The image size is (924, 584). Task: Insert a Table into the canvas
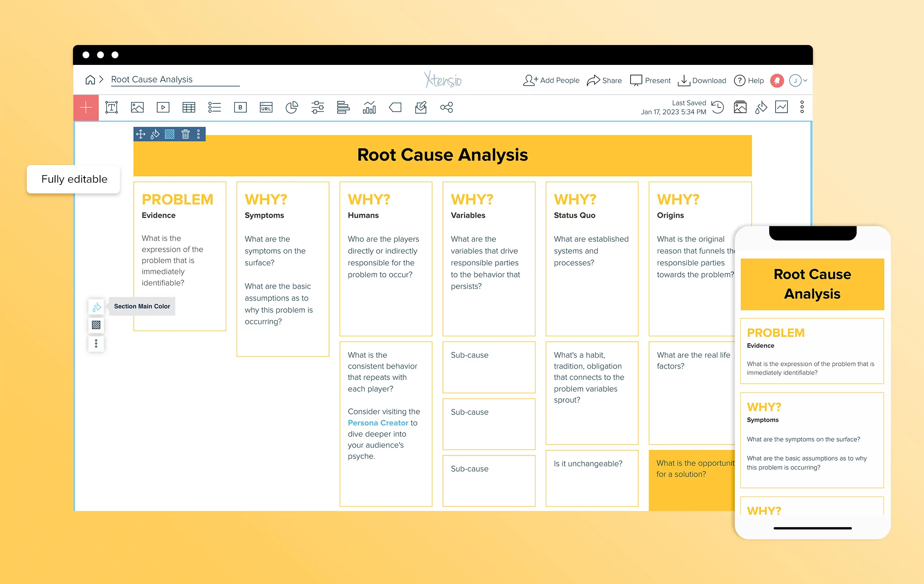(188, 107)
